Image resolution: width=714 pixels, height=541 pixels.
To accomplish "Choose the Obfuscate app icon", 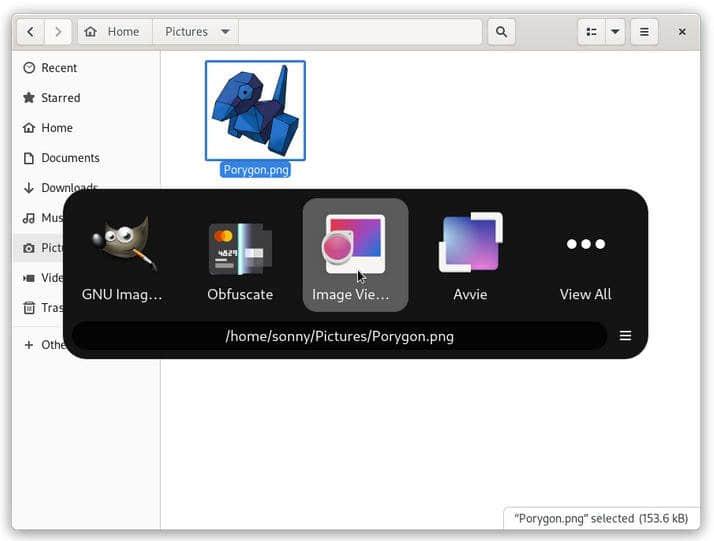I will click(240, 254).
